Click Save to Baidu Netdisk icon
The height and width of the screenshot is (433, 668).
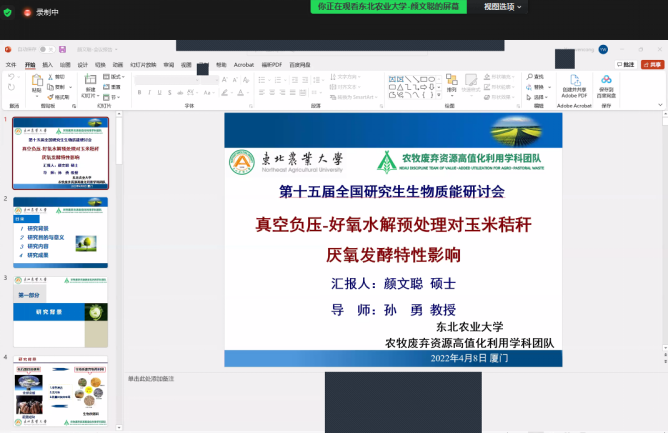coord(606,82)
